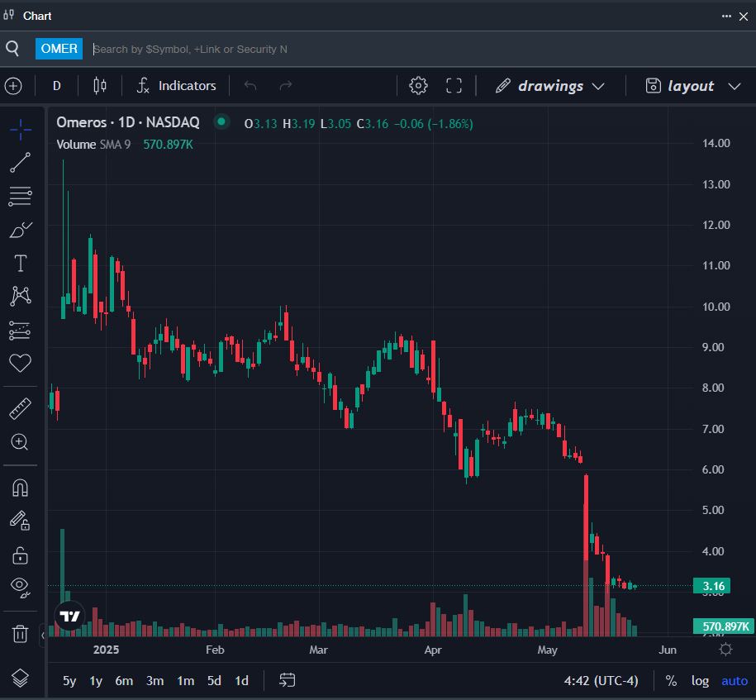This screenshot has height=700, width=756.
Task: Open the price scale settings gear
Action: point(725,650)
